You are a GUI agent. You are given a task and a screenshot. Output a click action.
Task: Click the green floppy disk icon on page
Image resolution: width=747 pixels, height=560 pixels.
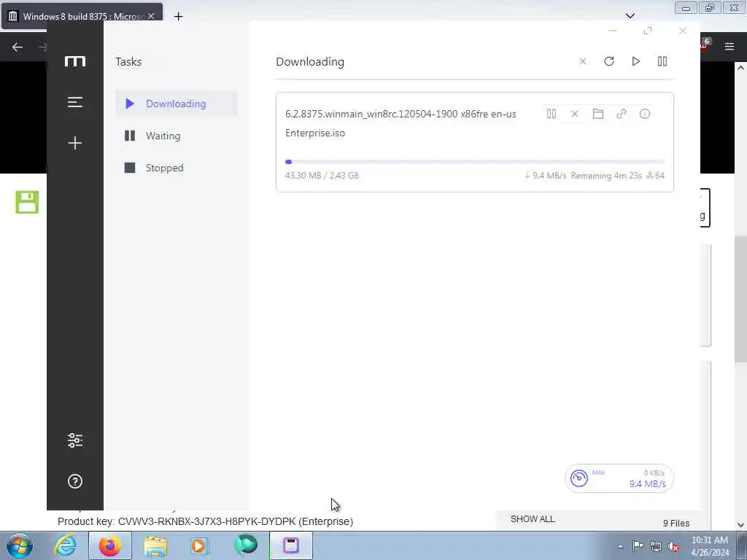pyautogui.click(x=27, y=202)
